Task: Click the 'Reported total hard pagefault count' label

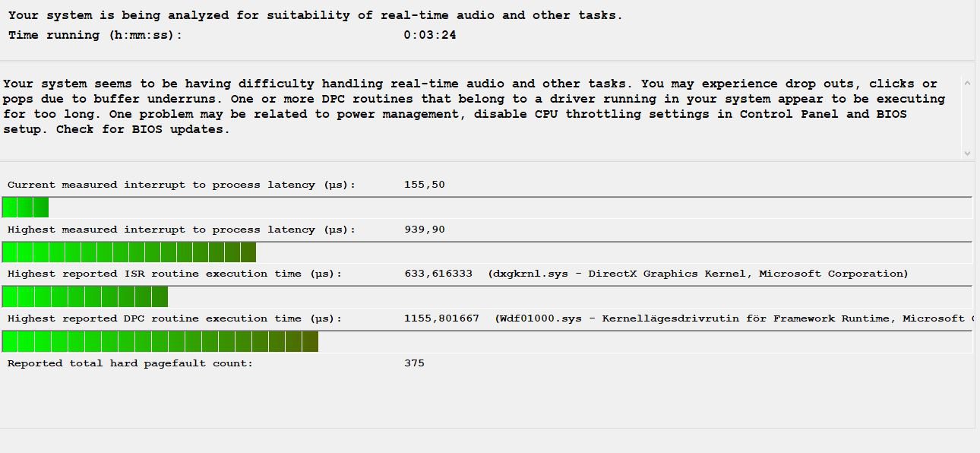Action: [x=130, y=363]
